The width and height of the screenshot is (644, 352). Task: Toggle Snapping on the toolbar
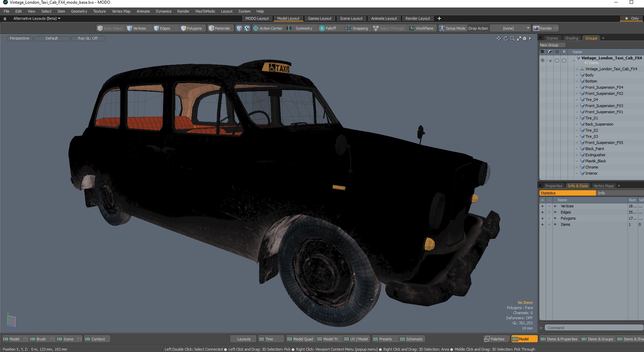357,28
